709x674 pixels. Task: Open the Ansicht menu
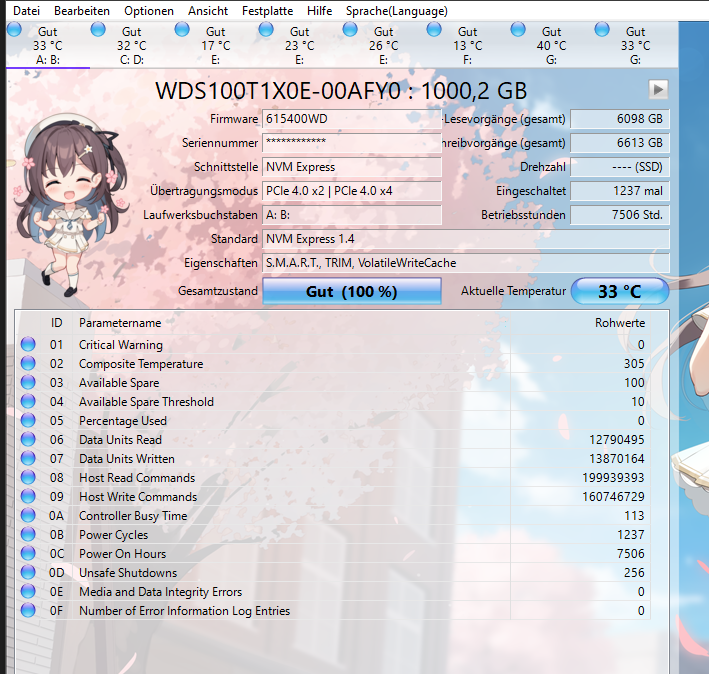click(x=208, y=10)
